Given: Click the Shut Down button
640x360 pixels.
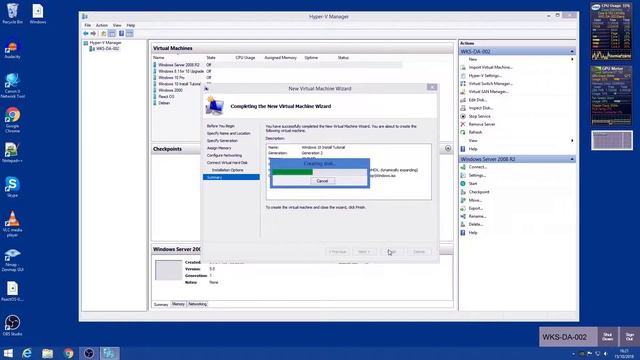Looking at the screenshot, I should click(608, 337).
